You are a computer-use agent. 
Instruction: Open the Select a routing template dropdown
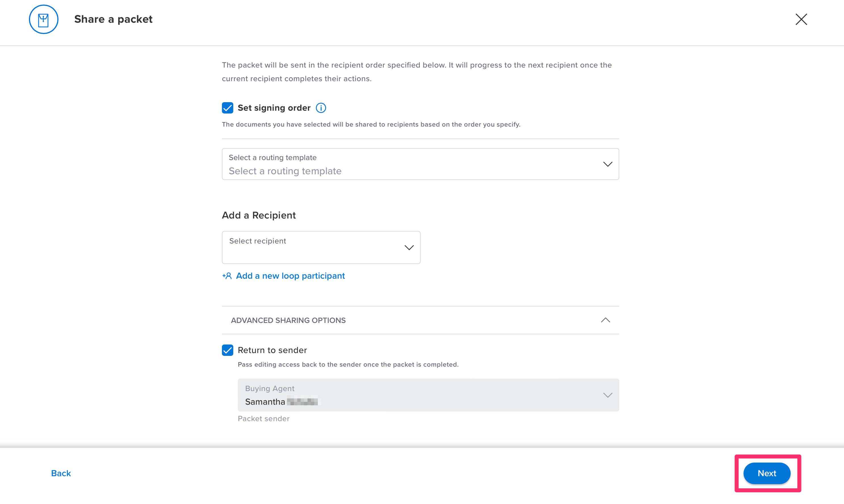point(420,164)
